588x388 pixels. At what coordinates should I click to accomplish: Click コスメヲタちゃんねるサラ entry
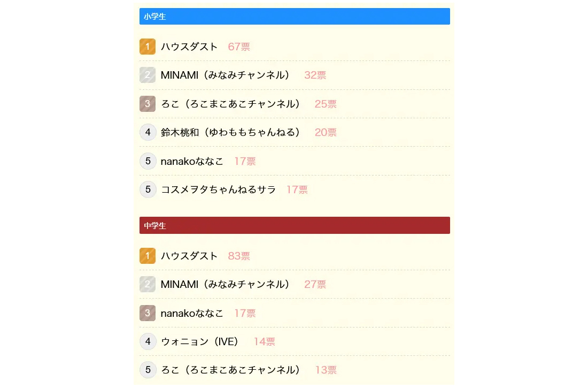218,189
